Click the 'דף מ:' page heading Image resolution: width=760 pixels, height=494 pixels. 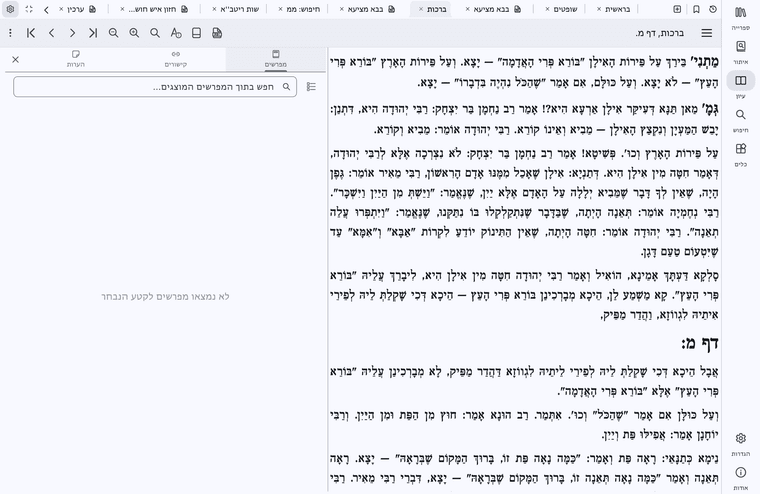(x=699, y=344)
